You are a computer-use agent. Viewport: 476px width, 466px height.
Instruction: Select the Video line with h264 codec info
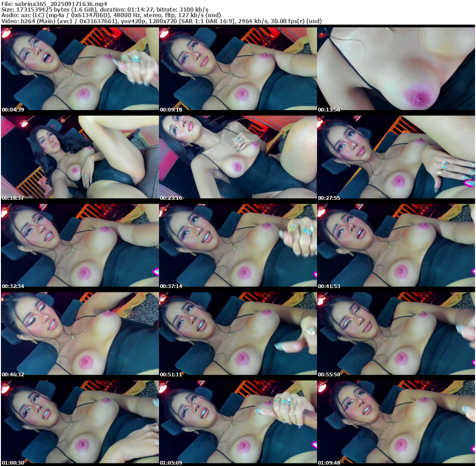tap(161, 21)
